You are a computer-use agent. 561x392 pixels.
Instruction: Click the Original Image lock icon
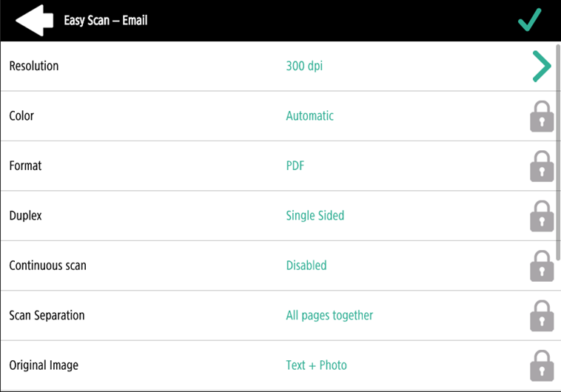[x=542, y=365]
